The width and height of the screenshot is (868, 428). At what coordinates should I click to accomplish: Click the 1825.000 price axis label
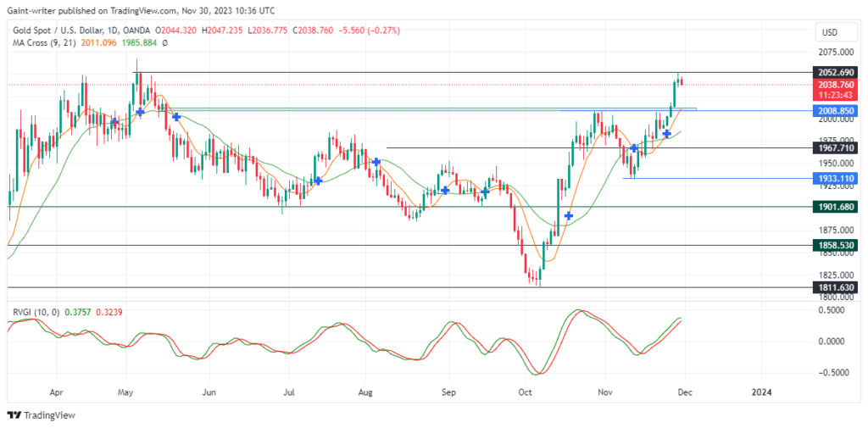[835, 275]
